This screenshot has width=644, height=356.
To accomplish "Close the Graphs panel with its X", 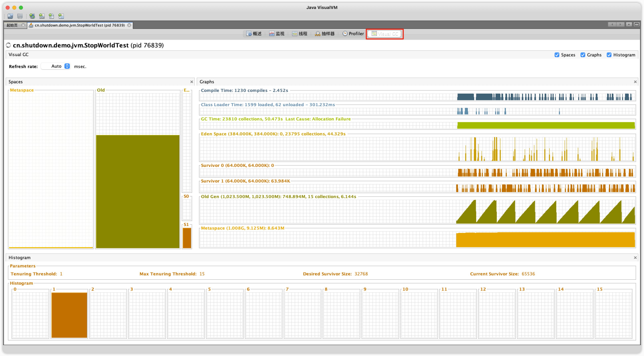I will 635,82.
